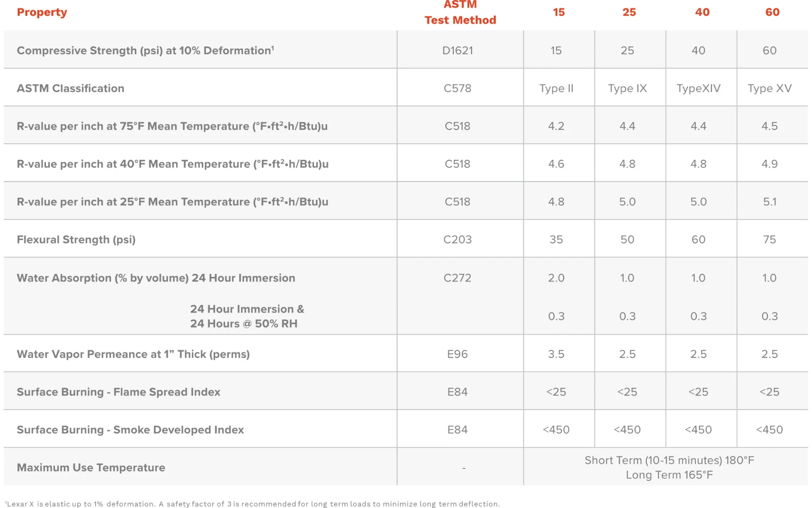812x508 pixels.
Task: Select the orange 15 column header
Action: tap(559, 12)
